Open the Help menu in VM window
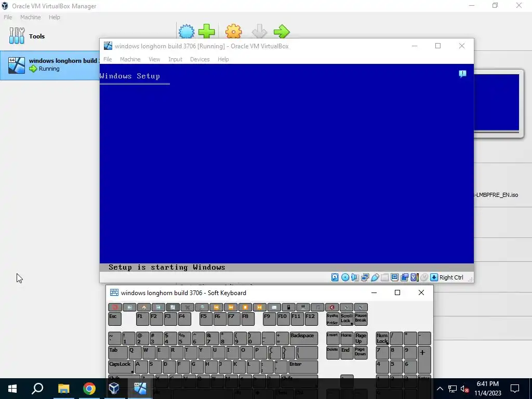This screenshot has height=399, width=532. [223, 59]
